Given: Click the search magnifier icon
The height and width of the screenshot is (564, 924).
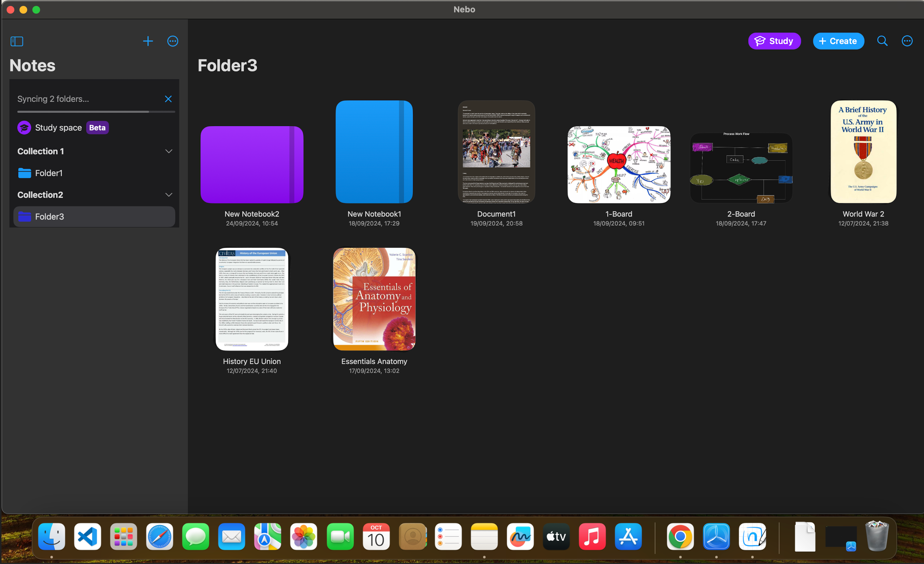Looking at the screenshot, I should [882, 41].
